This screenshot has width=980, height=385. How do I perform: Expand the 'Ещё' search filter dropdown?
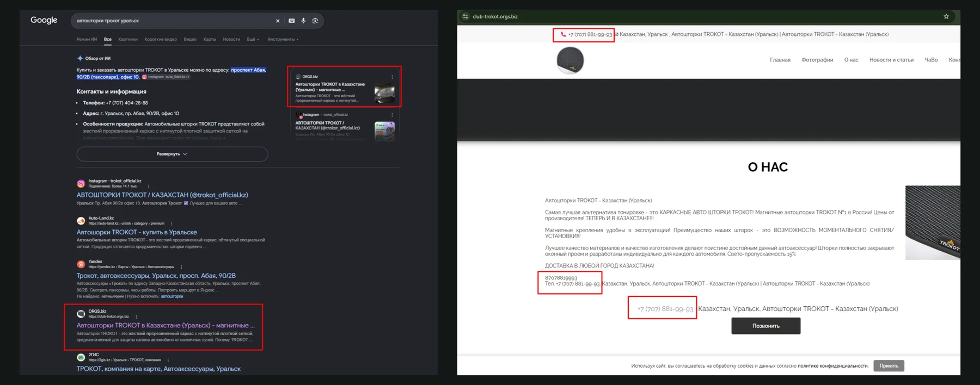[253, 39]
